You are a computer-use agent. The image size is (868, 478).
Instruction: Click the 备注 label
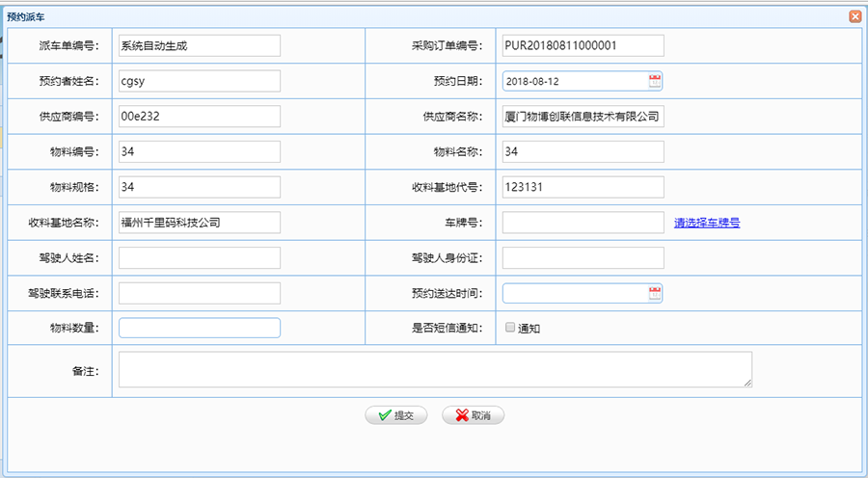(x=85, y=371)
